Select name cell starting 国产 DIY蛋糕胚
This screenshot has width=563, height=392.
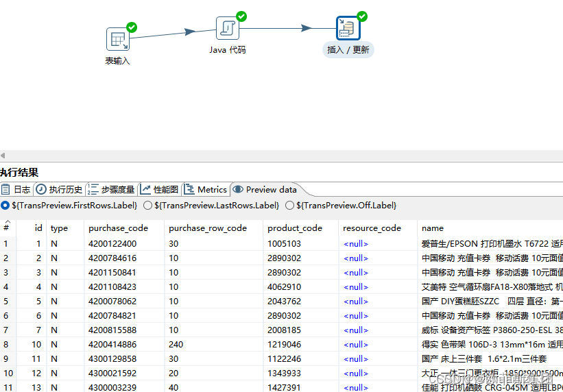point(492,301)
